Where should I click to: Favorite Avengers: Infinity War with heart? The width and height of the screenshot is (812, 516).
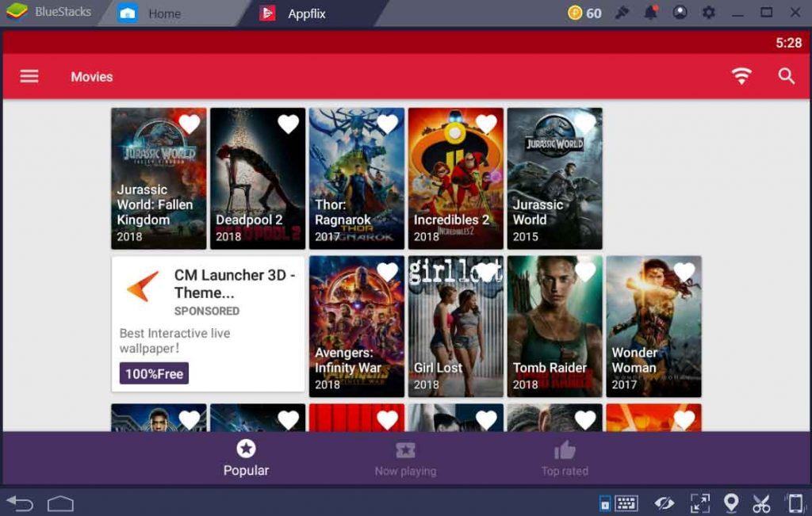coord(387,272)
